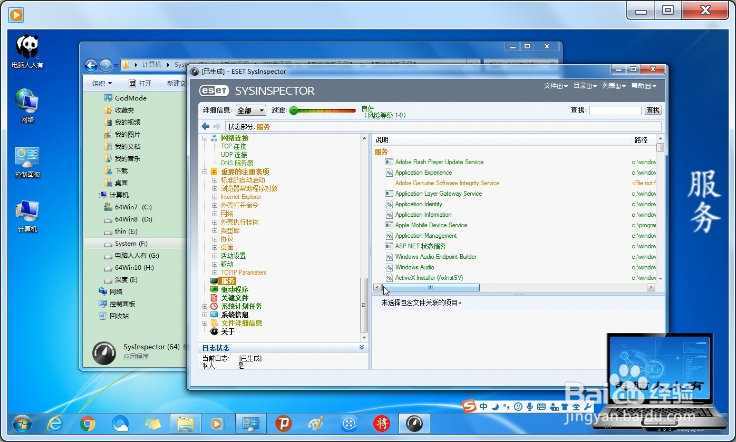Click the Apple Mobile Device Service icon

pos(389,225)
